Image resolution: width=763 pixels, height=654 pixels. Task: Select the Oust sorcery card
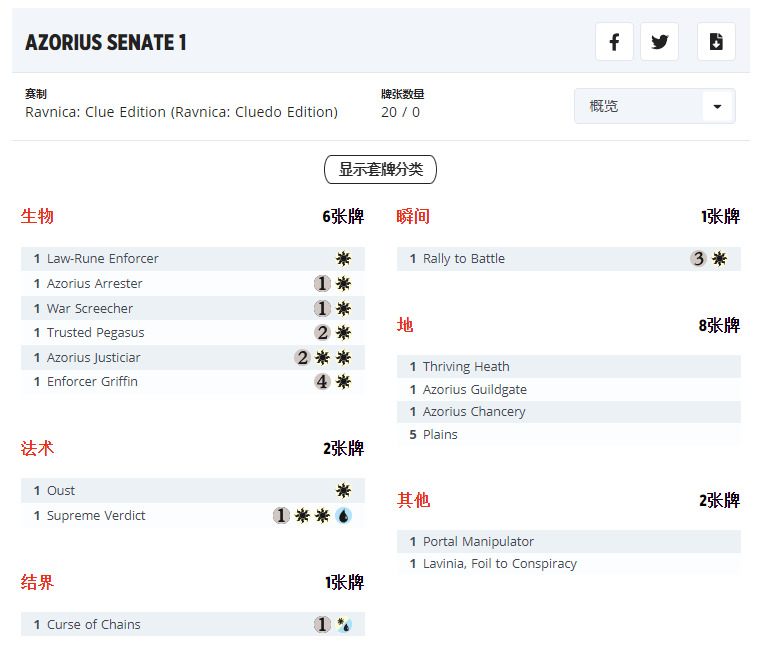click(x=61, y=491)
